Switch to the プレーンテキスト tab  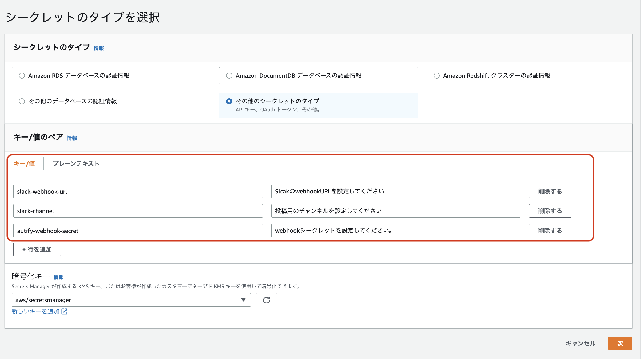76,163
